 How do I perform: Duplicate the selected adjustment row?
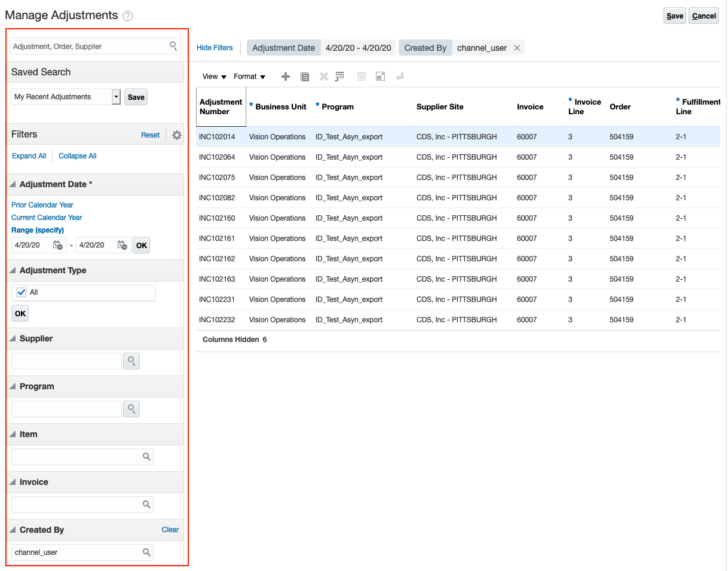(x=305, y=77)
